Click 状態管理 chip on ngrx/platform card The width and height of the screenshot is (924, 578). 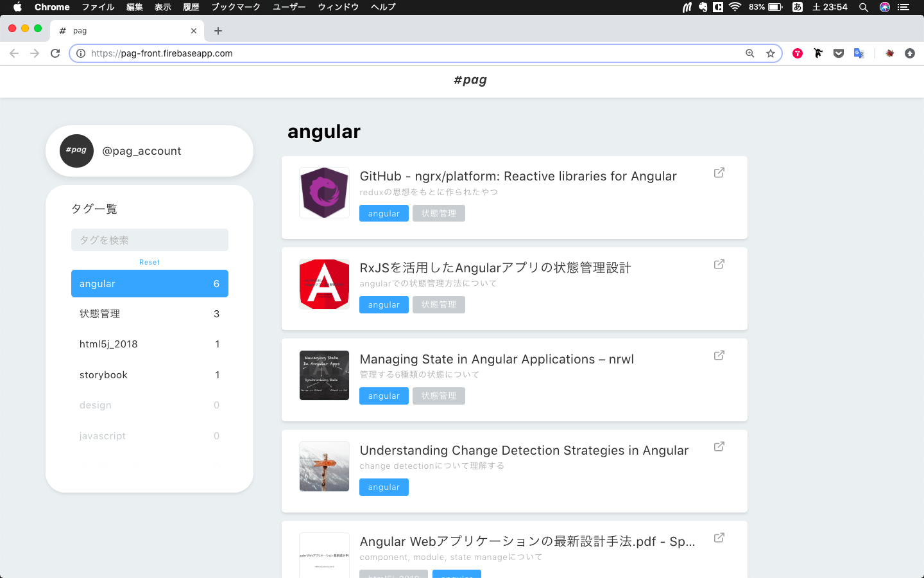[x=439, y=213]
